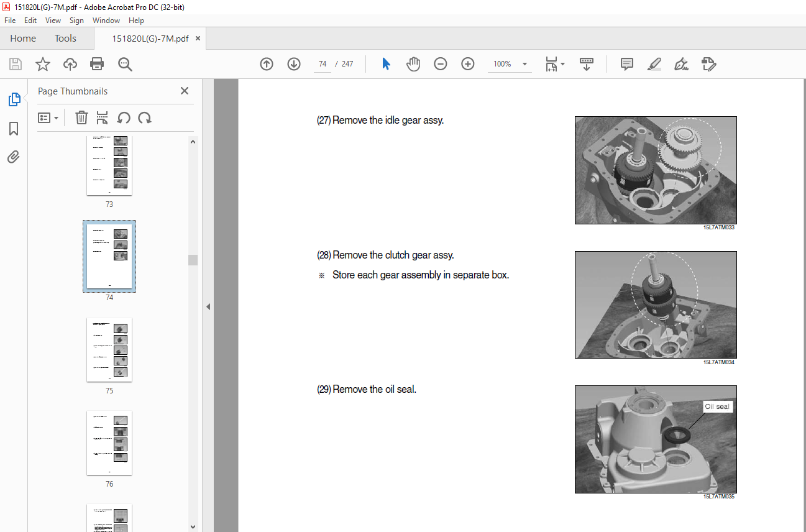Open the thumbnails options menu dropdown
The image size is (806, 532).
point(48,117)
